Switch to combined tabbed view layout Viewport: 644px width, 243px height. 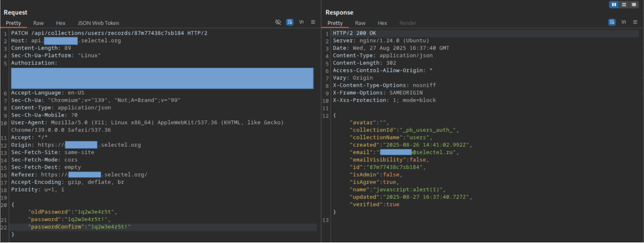pyautogui.click(x=634, y=5)
